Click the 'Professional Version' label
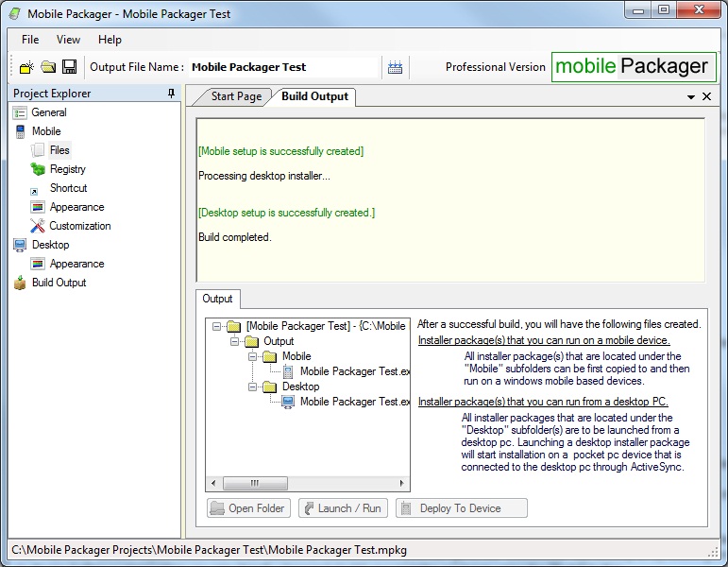The image size is (728, 567). 496,67
